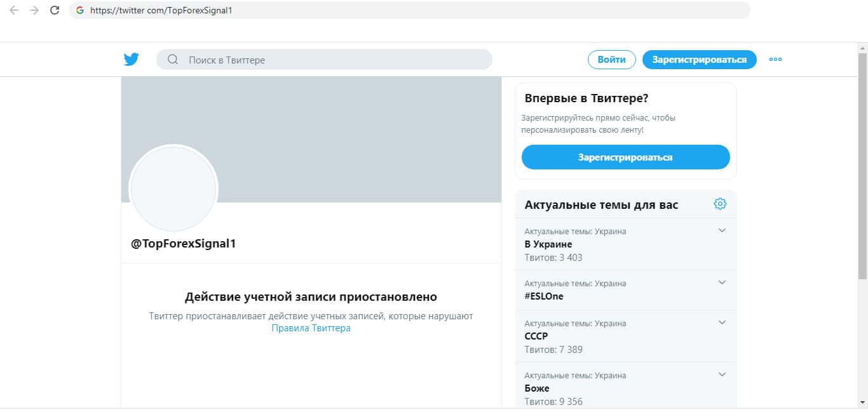Open the 'Правила Твиттера' link
868x410 pixels.
coord(311,328)
